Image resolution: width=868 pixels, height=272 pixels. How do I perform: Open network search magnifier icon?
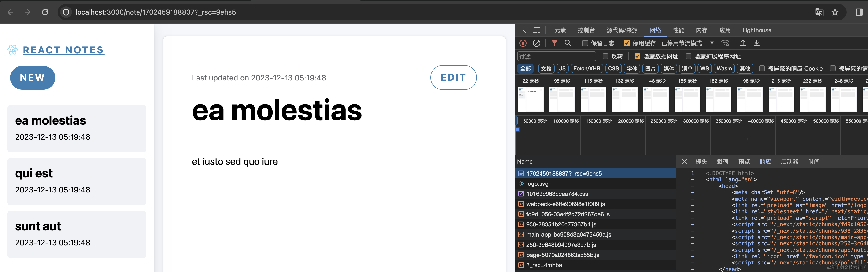click(568, 43)
